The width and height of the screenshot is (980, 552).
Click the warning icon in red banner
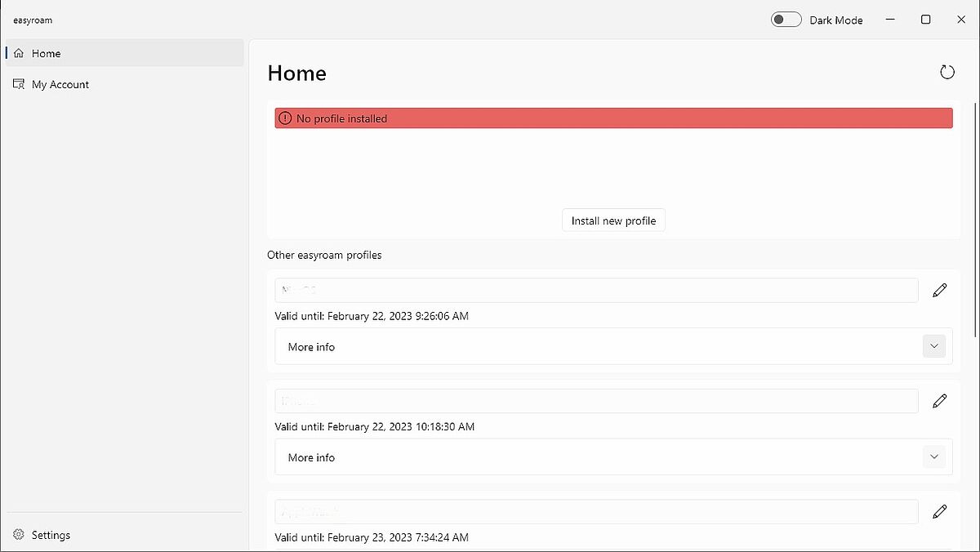[284, 118]
